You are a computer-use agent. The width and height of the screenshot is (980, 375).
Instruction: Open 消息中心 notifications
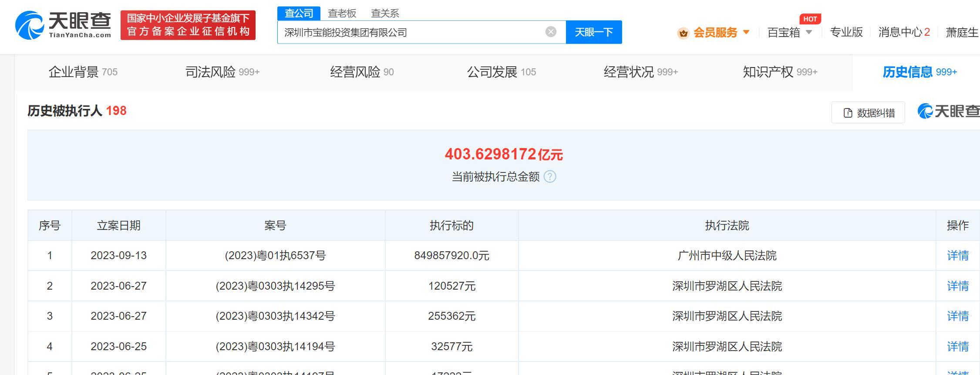[x=904, y=32]
